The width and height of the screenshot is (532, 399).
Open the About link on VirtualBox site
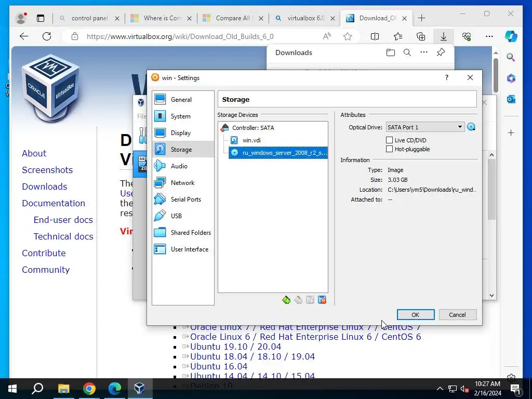pos(34,153)
